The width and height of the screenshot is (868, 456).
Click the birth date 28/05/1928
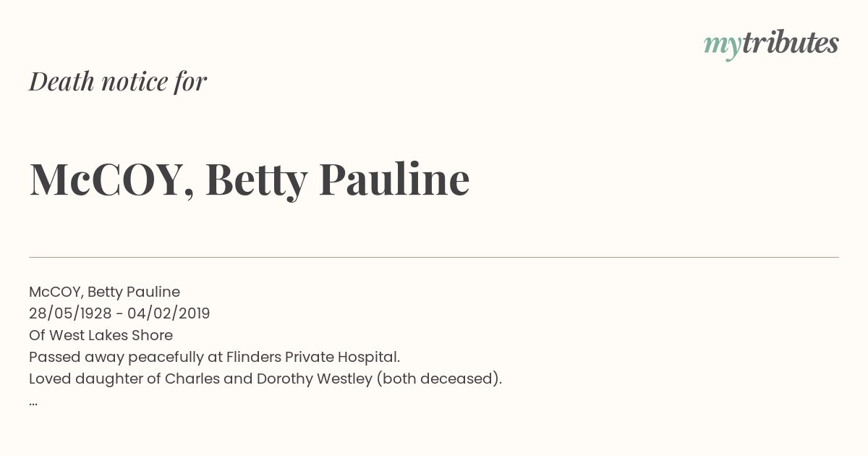(71, 313)
